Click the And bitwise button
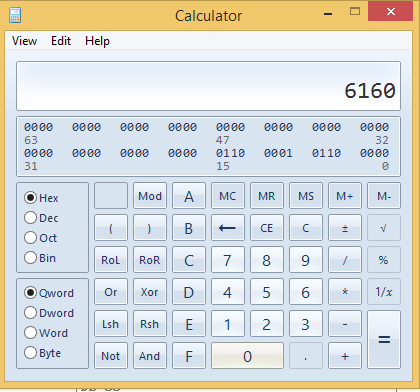The height and width of the screenshot is (392, 420). tap(150, 356)
